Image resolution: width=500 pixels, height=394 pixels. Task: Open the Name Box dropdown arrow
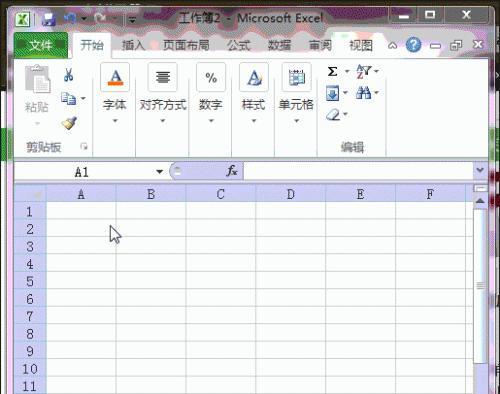click(x=159, y=172)
